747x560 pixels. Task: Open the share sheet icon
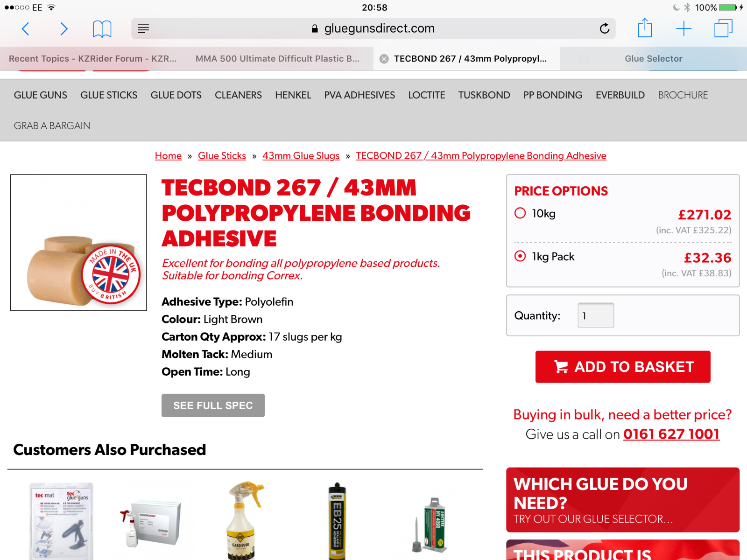645,28
